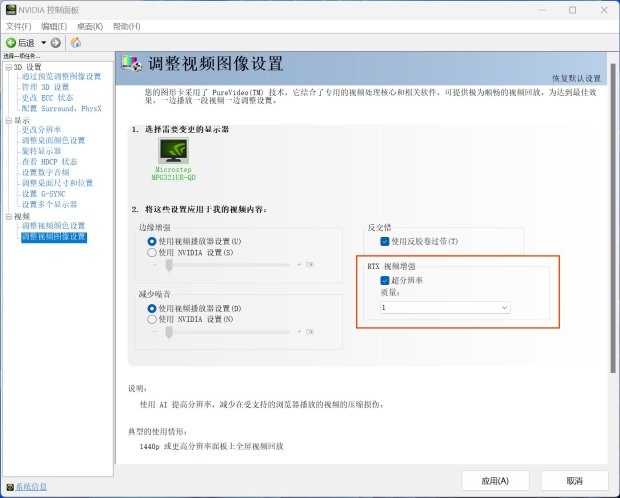This screenshot has height=498, width=620.
Task: Click 恢复默认设置 link
Action: pyautogui.click(x=577, y=78)
